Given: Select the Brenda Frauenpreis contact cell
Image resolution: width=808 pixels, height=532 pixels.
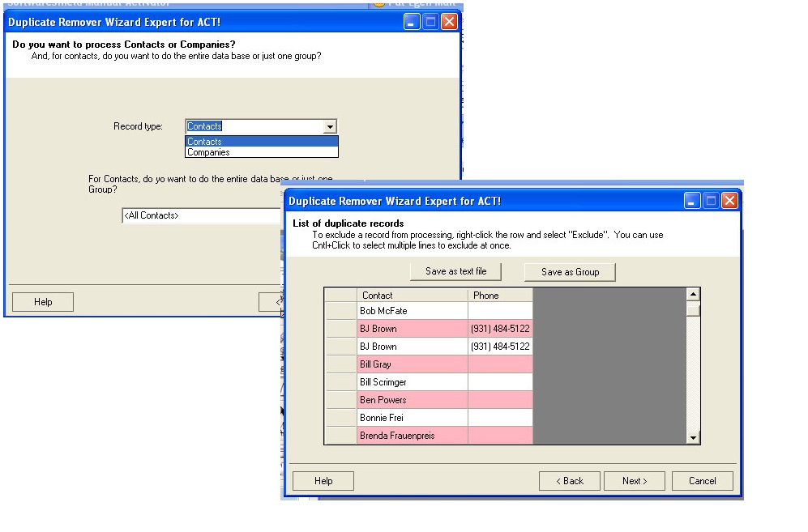Looking at the screenshot, I should [x=413, y=436].
